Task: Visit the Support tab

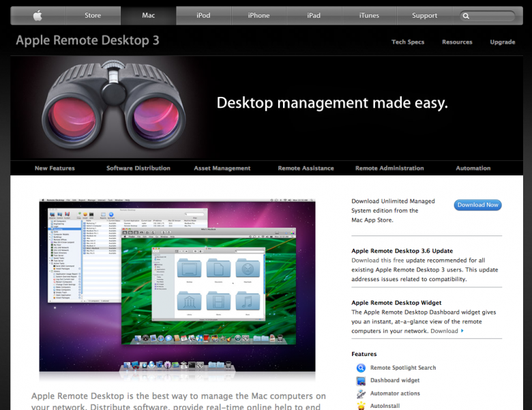Action: (424, 16)
